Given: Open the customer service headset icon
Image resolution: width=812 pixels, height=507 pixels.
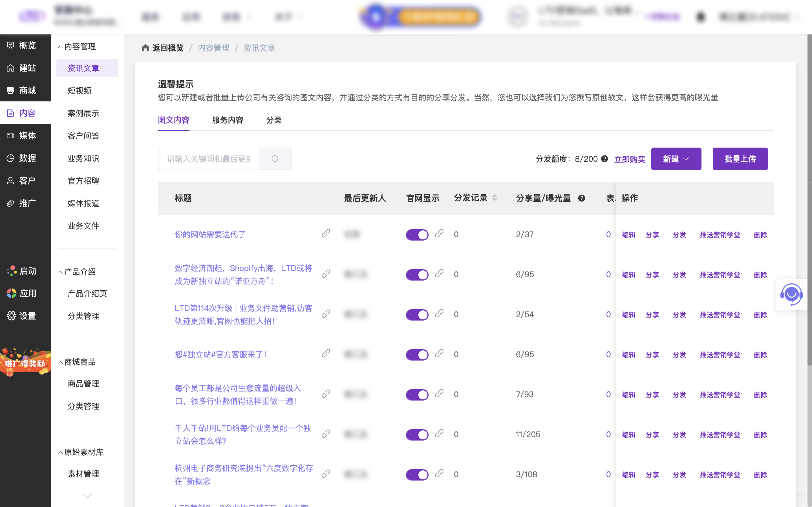Looking at the screenshot, I should point(791,294).
